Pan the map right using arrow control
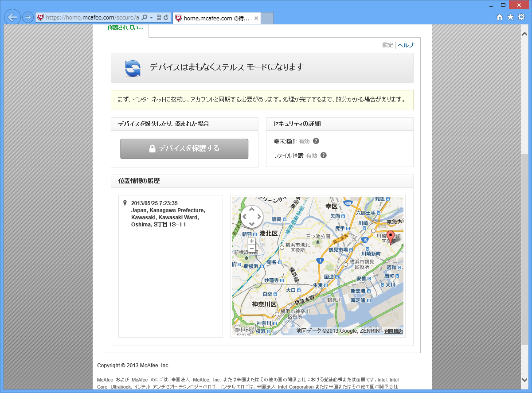The width and height of the screenshot is (532, 393). point(259,217)
